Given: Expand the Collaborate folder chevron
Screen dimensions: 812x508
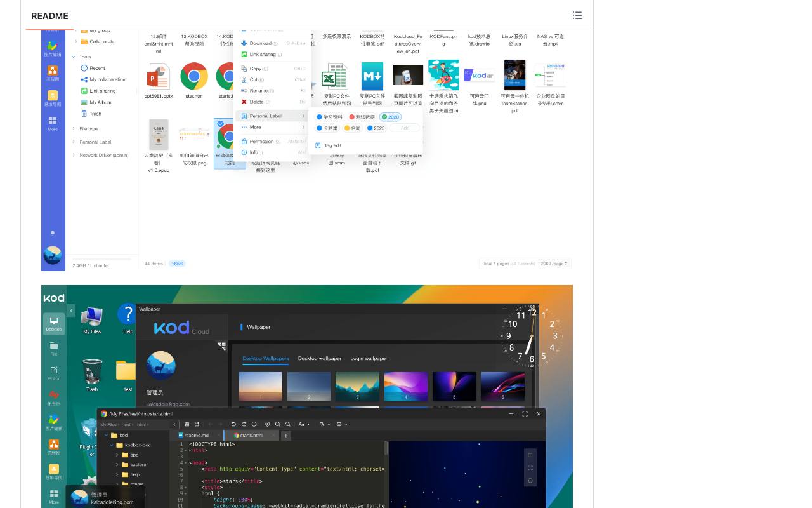Looking at the screenshot, I should point(77,42).
